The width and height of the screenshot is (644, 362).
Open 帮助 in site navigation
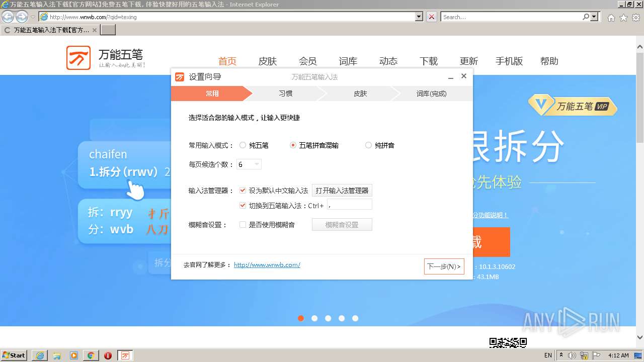click(x=549, y=61)
